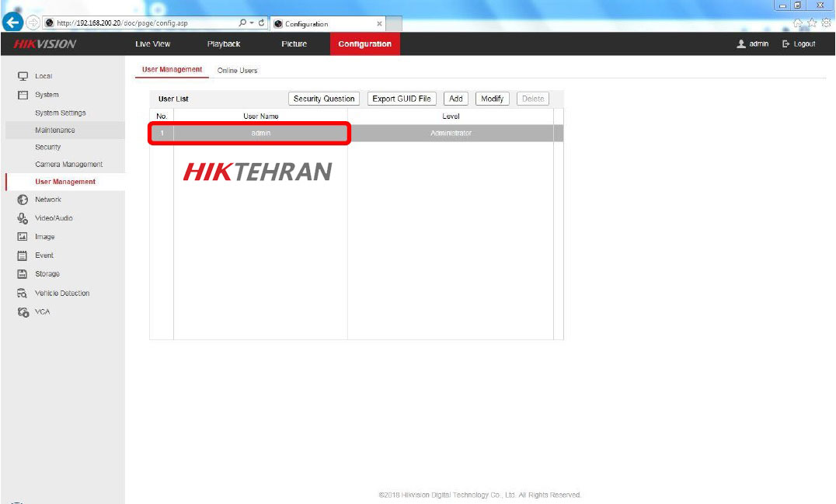Open the address bar dropdown arrow
The width and height of the screenshot is (836, 504).
(252, 23)
